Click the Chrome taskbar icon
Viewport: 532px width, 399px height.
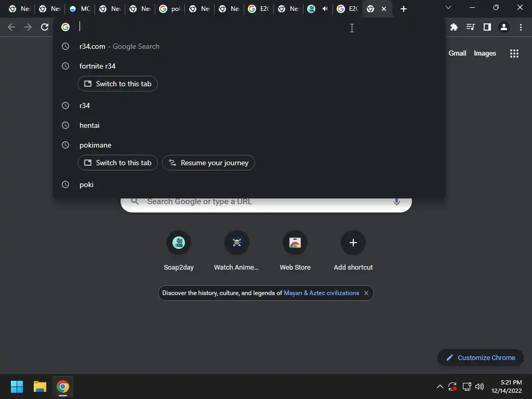(63, 387)
